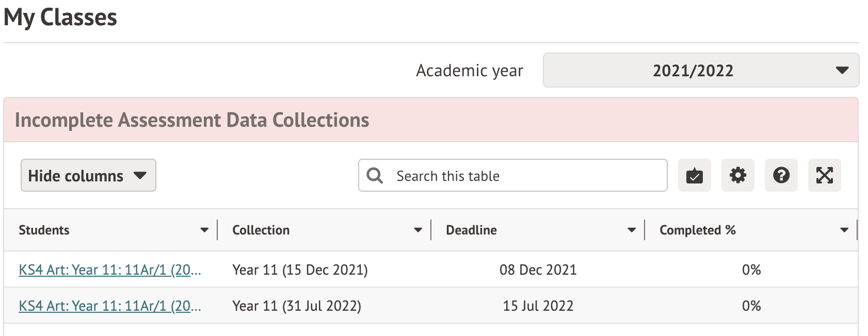The image size is (868, 336).
Task: Open the Collection column header dropdown arrow
Action: (x=417, y=230)
